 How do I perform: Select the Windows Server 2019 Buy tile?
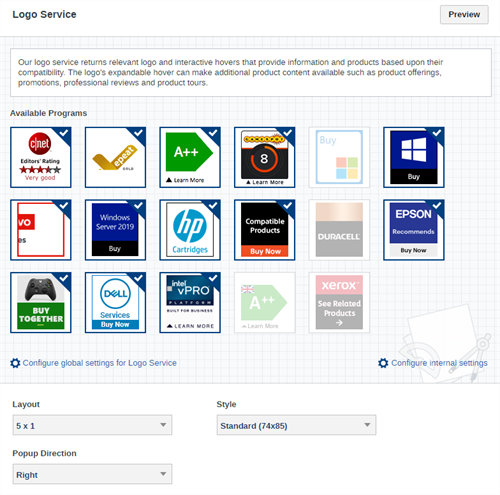[x=115, y=230]
